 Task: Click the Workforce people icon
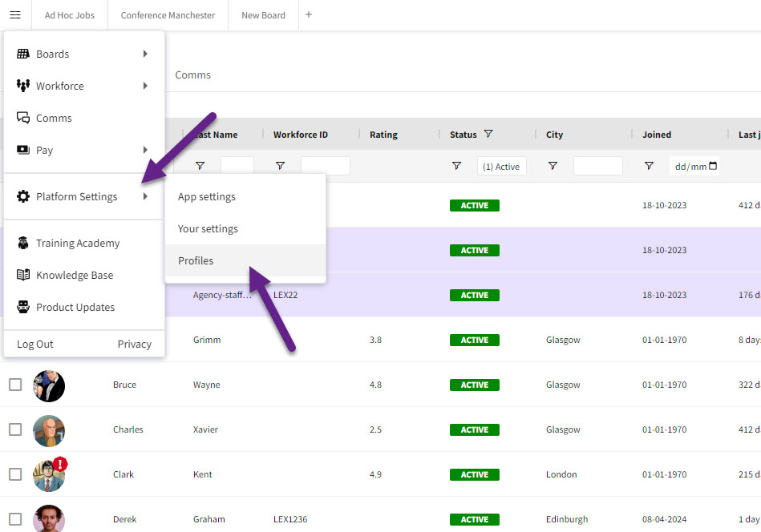(x=23, y=86)
